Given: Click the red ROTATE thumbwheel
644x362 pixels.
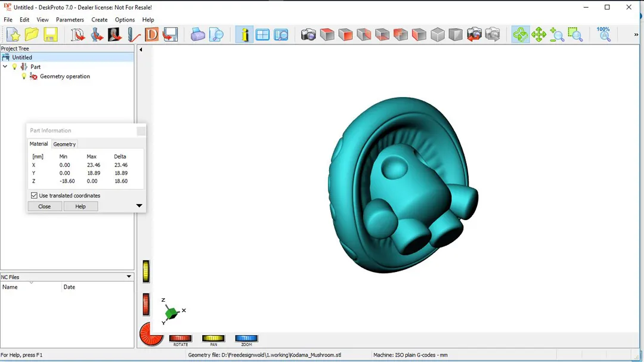Looking at the screenshot, I should (x=180, y=339).
